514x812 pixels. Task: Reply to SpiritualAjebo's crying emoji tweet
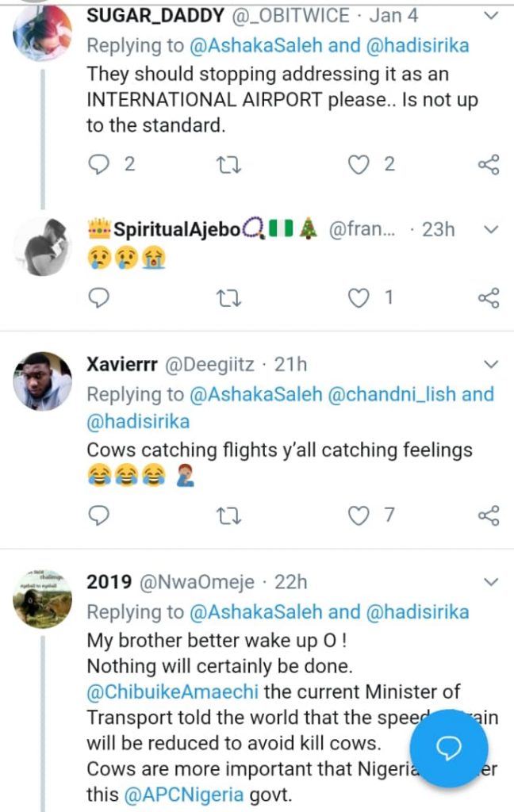coord(99,297)
